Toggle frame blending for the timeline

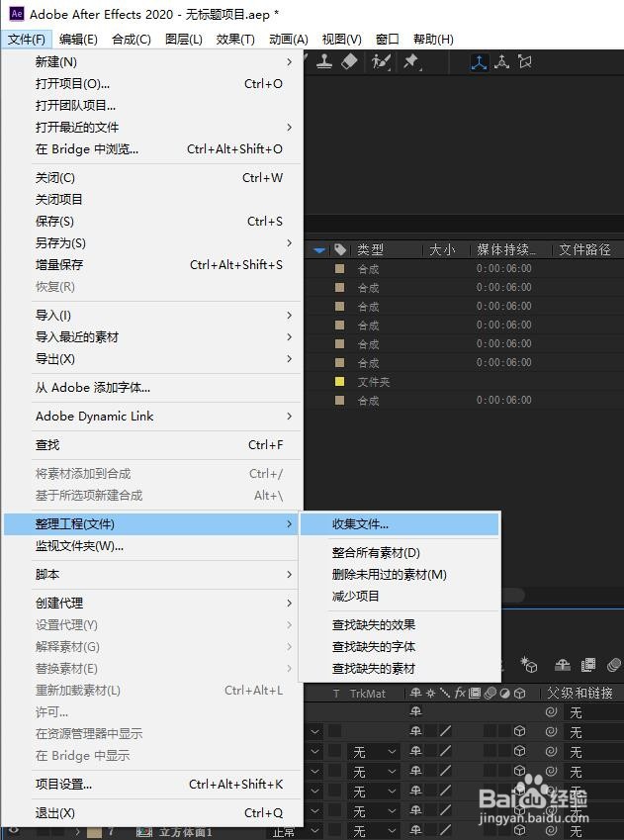(588, 665)
